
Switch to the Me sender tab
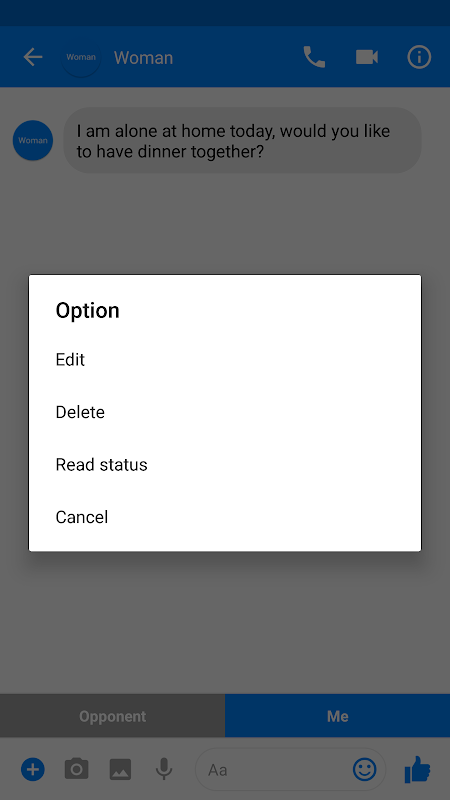pos(337,716)
